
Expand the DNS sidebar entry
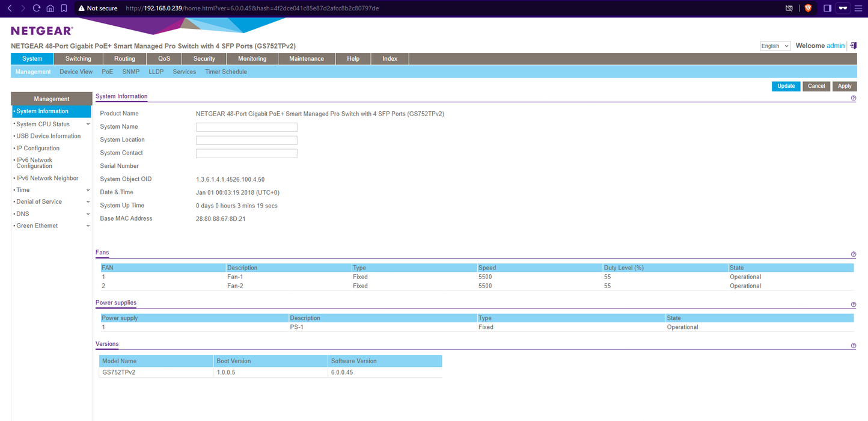pyautogui.click(x=88, y=214)
